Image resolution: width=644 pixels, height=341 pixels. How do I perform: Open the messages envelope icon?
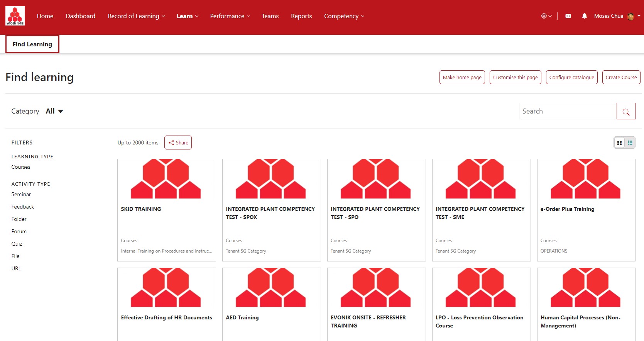pos(568,16)
